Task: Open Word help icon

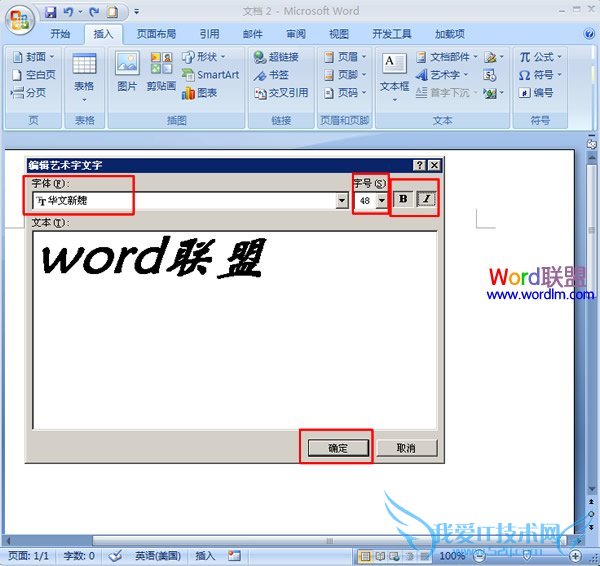Action: point(589,34)
